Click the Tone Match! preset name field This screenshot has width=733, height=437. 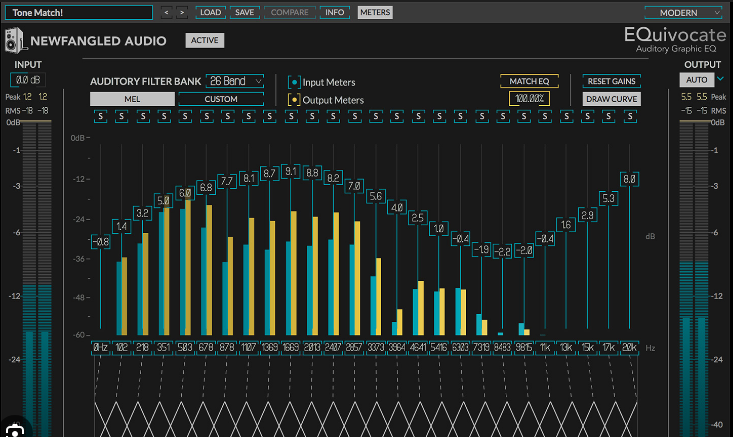click(79, 13)
